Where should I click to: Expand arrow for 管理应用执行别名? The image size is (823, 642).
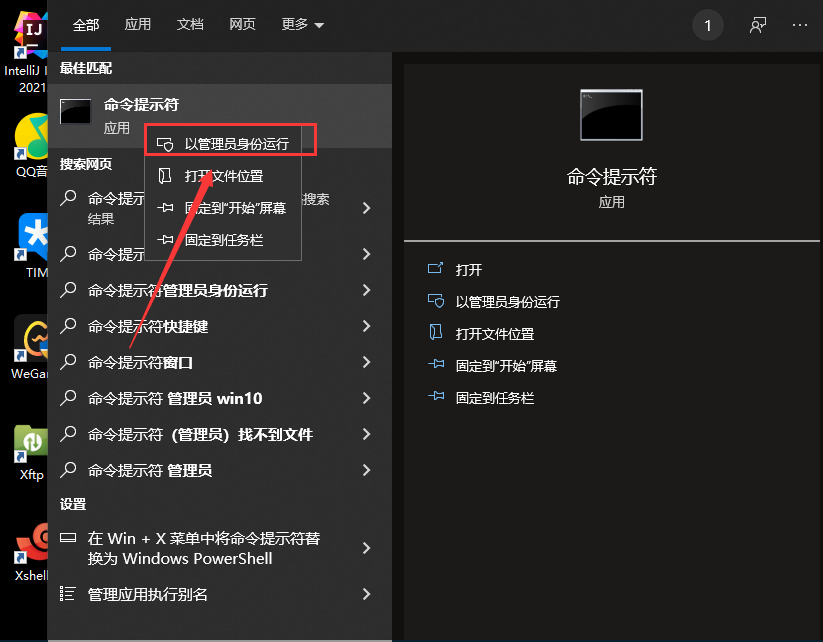click(366, 594)
